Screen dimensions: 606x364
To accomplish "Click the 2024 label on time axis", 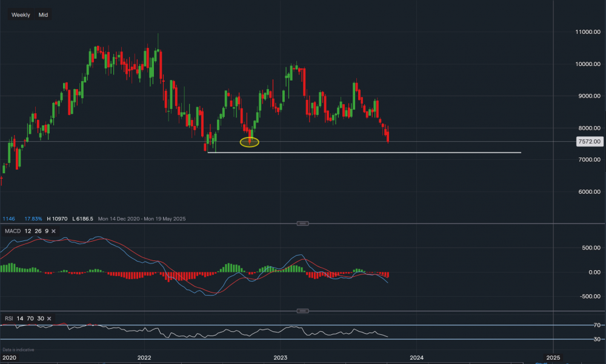I will (416, 358).
